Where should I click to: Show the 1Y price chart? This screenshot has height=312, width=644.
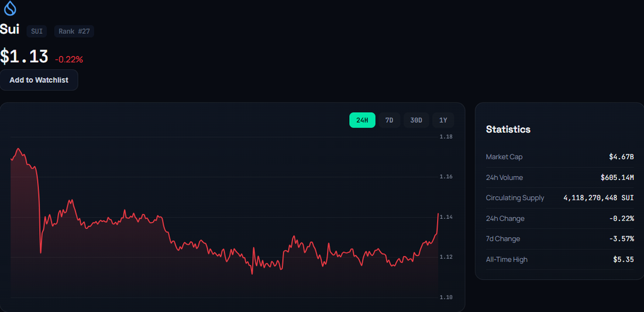click(x=443, y=120)
